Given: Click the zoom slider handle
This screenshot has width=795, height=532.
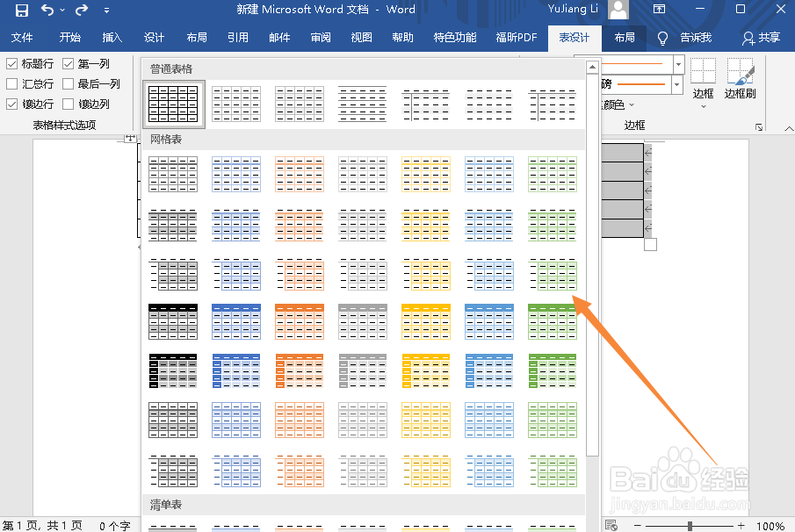Looking at the screenshot, I should click(x=690, y=526).
